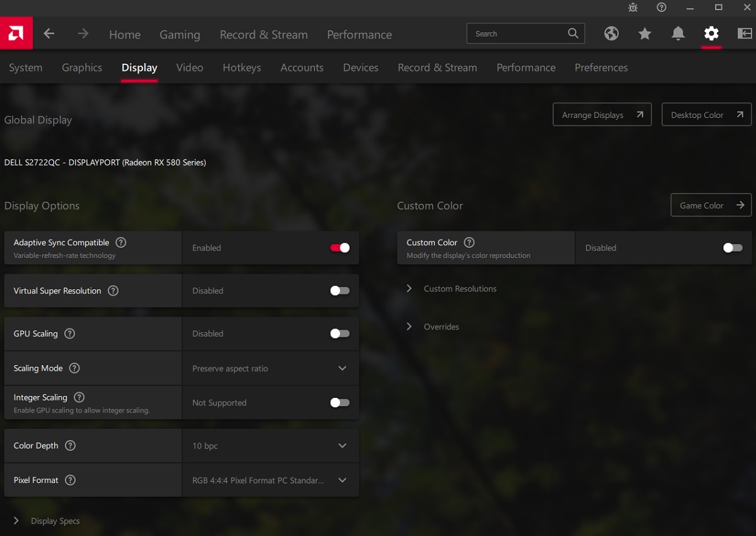Show help for Custom Color
756x536 pixels.
(469, 242)
